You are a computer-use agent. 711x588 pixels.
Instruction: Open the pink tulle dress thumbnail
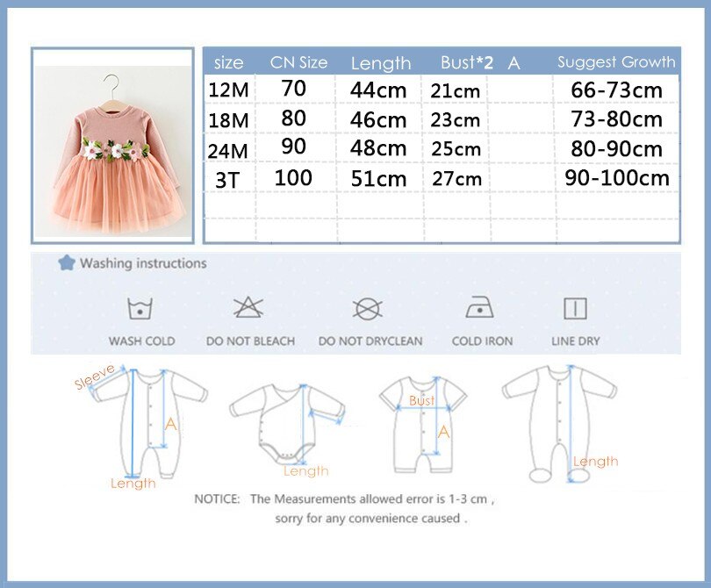[112, 146]
